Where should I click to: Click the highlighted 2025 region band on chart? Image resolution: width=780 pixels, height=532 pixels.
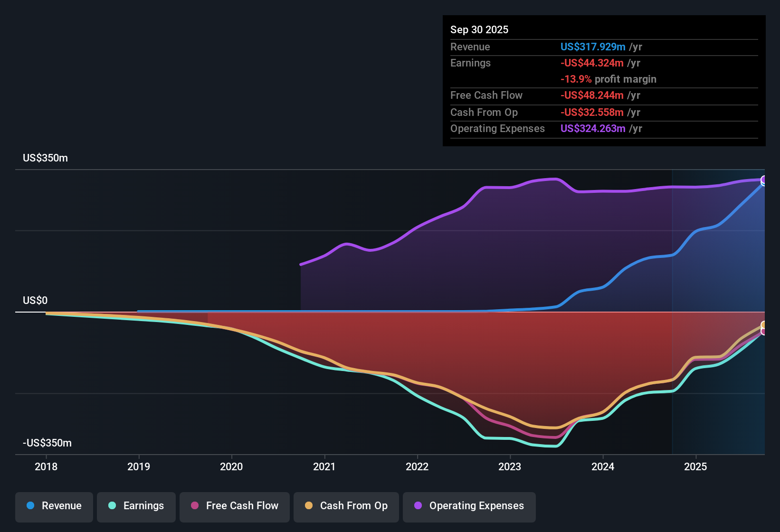point(717,309)
